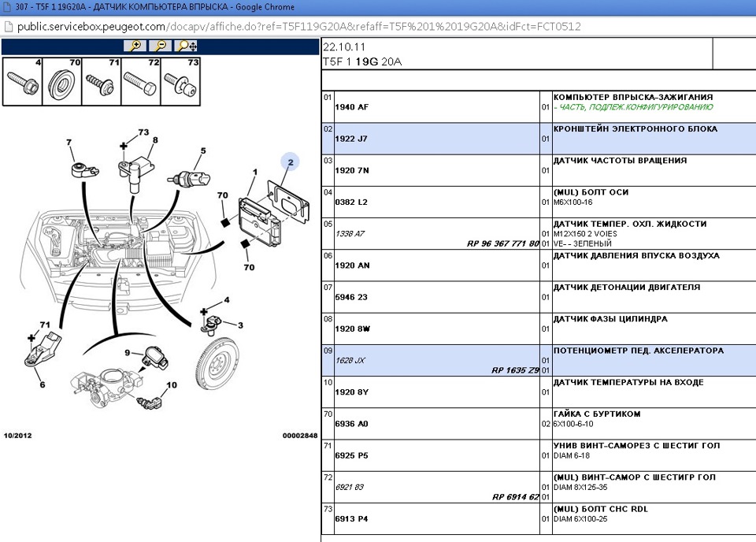This screenshot has width=756, height=542.
Task: Click description УНИВ ВИНТ-САМОРЕЗ С ШЕСТИГ ГОЛ
Action: pos(637,446)
